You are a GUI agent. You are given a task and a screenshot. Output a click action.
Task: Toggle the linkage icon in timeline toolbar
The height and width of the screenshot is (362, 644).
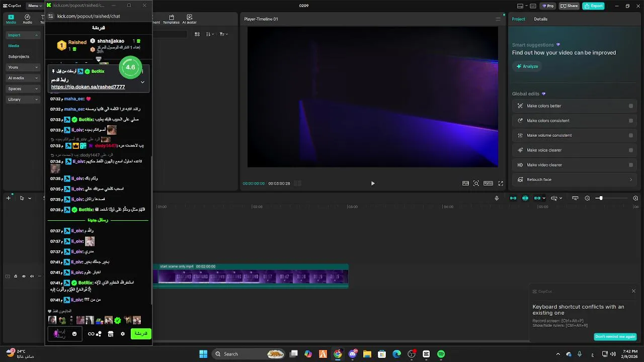click(537, 198)
